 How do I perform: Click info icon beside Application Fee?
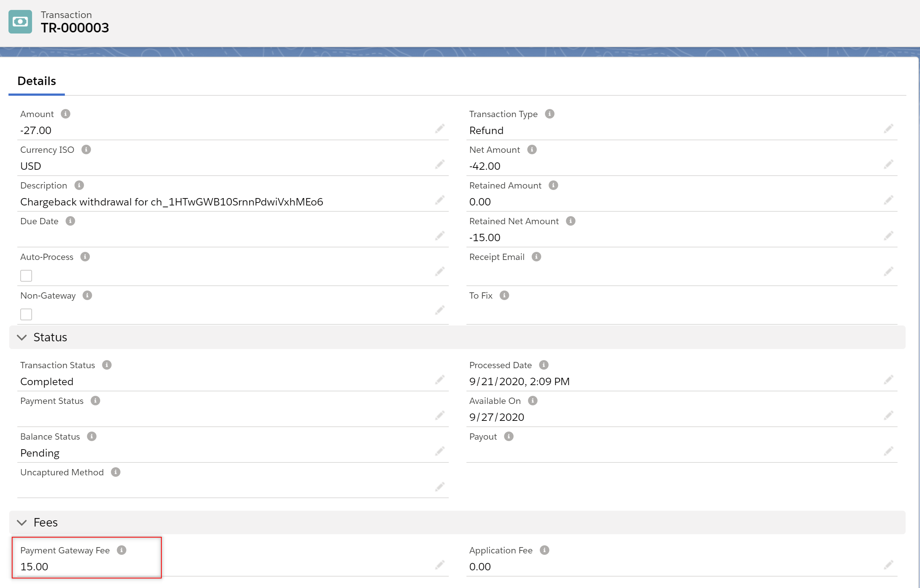point(545,550)
